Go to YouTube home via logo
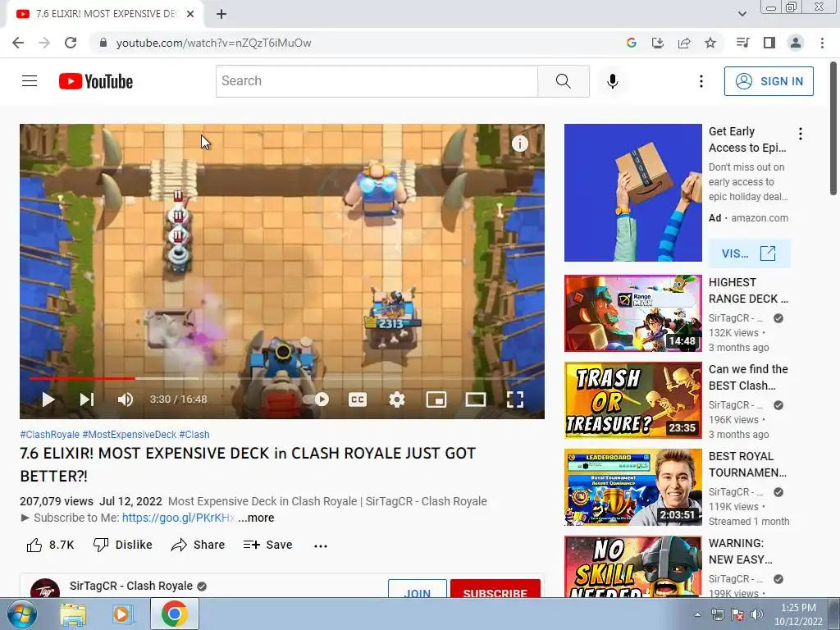Image resolution: width=840 pixels, height=630 pixels. [x=96, y=81]
